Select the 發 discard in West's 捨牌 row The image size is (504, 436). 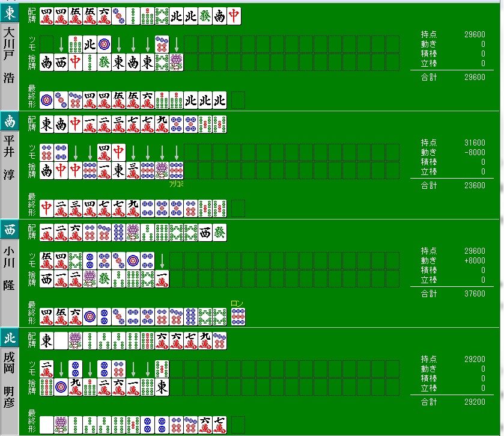tap(104, 278)
